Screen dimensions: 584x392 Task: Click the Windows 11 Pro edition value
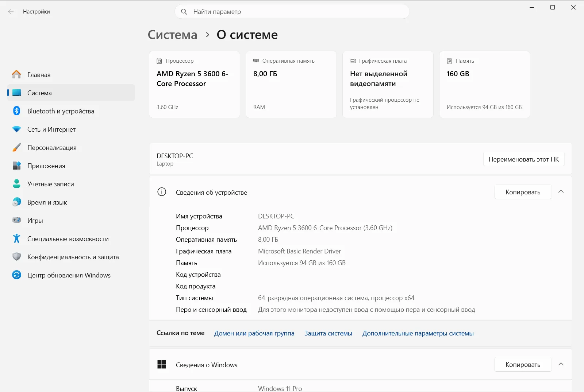280,388
